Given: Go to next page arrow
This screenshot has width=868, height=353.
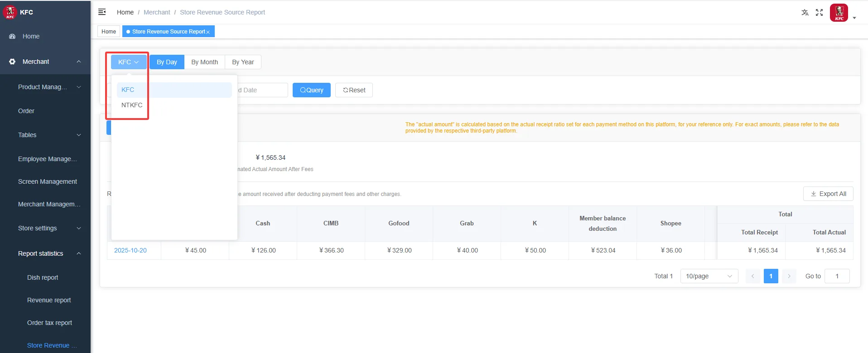Looking at the screenshot, I should pyautogui.click(x=789, y=276).
